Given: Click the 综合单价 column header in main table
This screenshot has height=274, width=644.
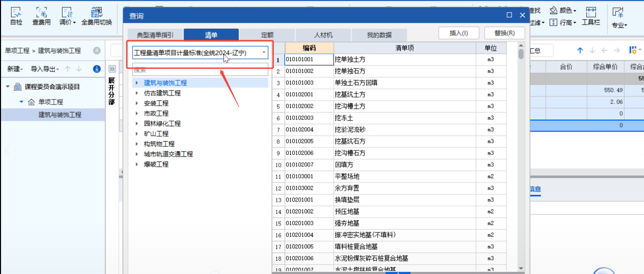Looking at the screenshot, I should coord(605,67).
